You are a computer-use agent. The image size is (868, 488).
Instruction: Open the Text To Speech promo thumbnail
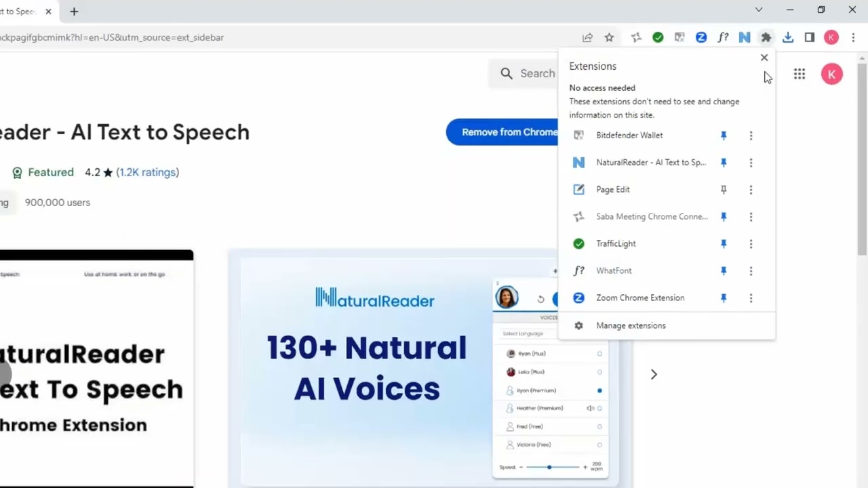[96, 368]
